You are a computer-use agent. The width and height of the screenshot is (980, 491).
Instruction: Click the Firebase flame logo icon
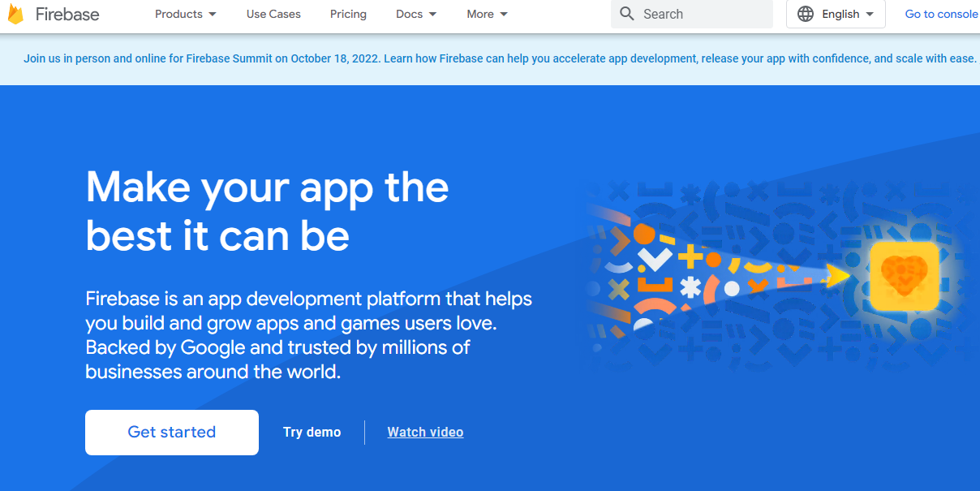pos(15,14)
